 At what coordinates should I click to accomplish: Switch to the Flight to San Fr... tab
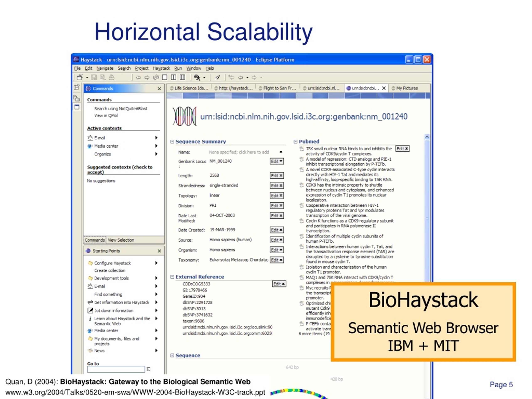coord(277,88)
